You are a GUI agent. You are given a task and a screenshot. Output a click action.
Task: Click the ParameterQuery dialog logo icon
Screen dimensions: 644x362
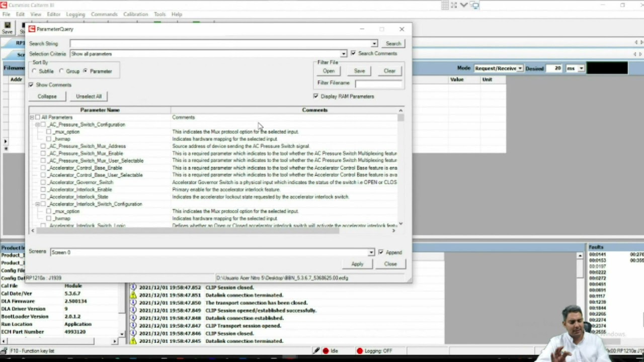coord(32,29)
